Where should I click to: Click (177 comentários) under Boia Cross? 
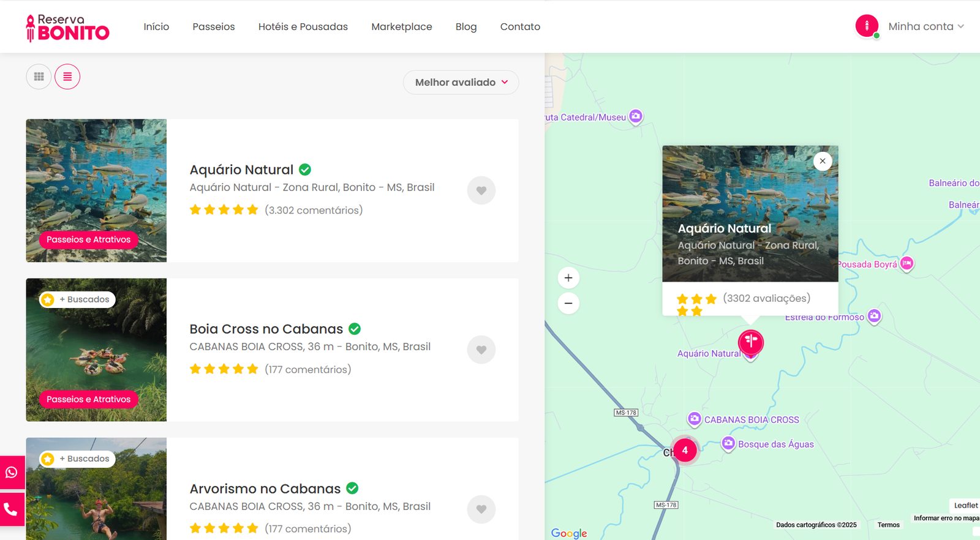308,369
